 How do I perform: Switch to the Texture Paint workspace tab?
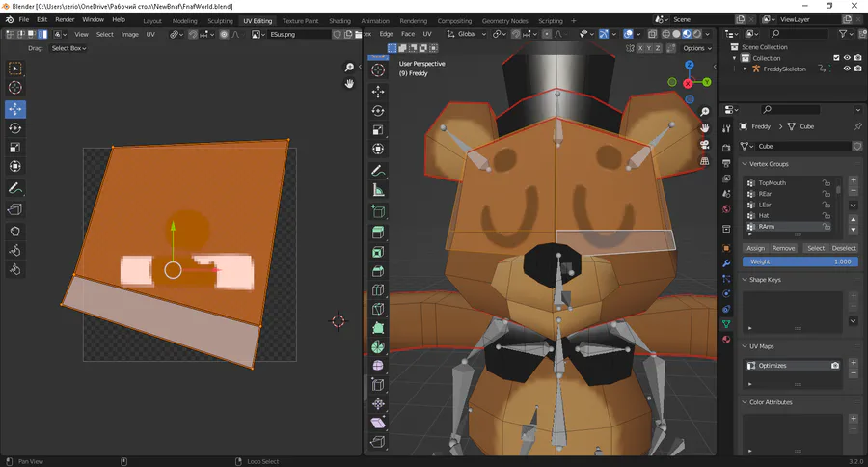pyautogui.click(x=300, y=20)
